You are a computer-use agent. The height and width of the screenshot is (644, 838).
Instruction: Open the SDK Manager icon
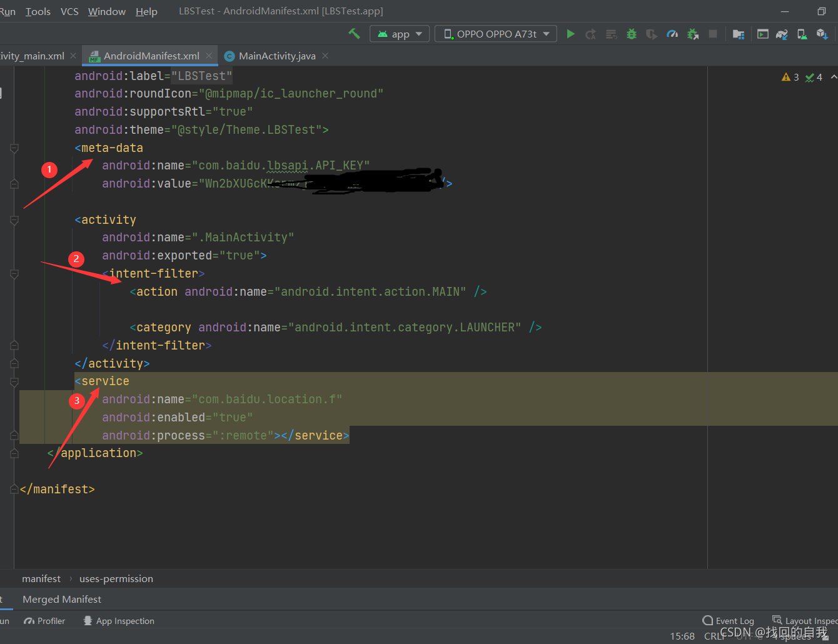(822, 34)
